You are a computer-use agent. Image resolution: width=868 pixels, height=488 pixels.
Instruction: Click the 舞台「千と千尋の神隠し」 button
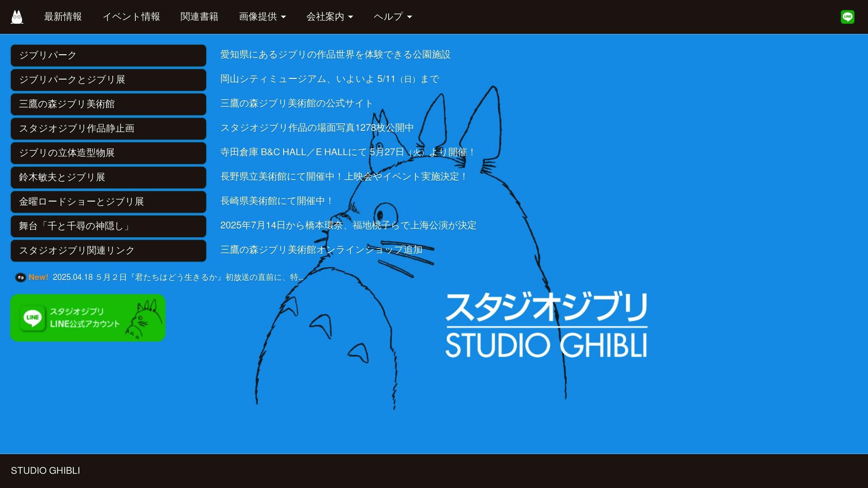108,226
